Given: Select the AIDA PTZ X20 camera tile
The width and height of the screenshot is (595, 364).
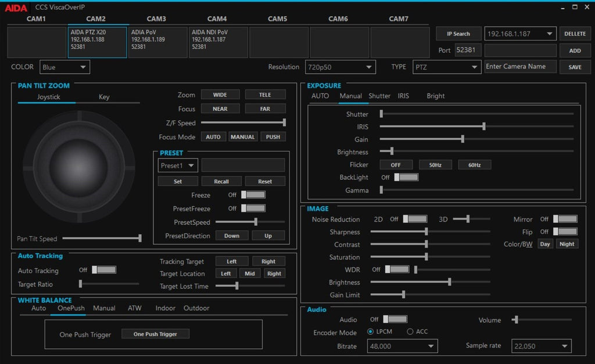Looking at the screenshot, I should (97, 42).
